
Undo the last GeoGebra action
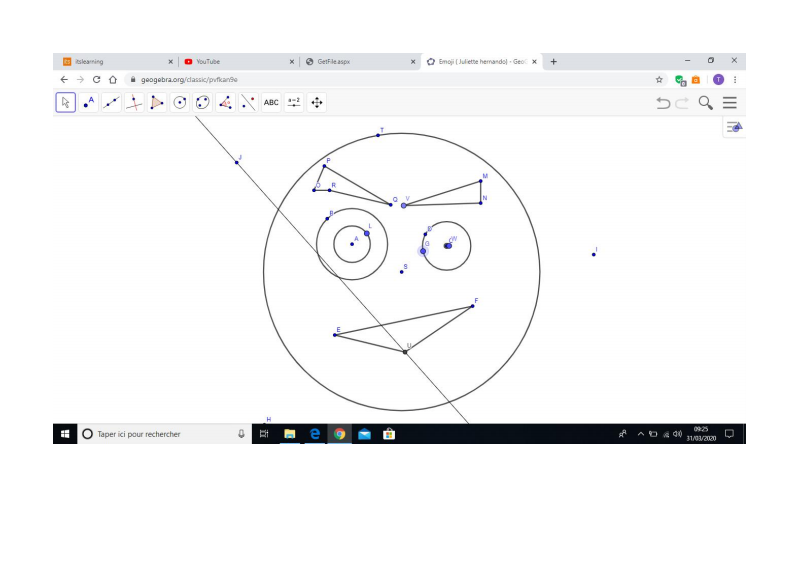tap(662, 102)
